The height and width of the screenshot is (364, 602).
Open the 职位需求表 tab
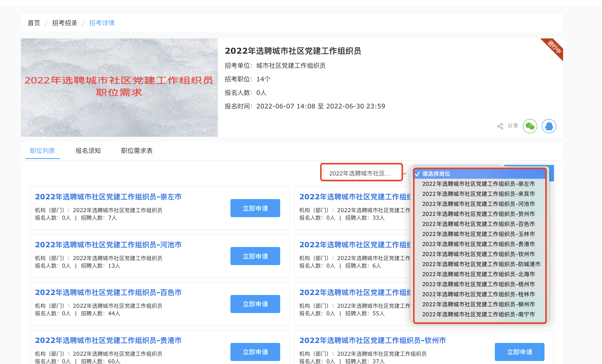137,151
